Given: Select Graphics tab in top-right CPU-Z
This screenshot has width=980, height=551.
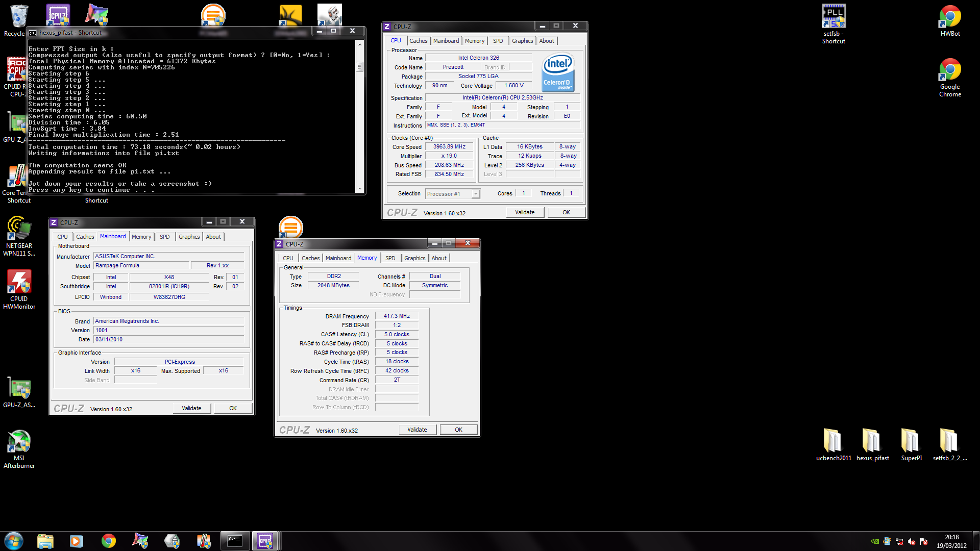Looking at the screenshot, I should click(x=522, y=41).
